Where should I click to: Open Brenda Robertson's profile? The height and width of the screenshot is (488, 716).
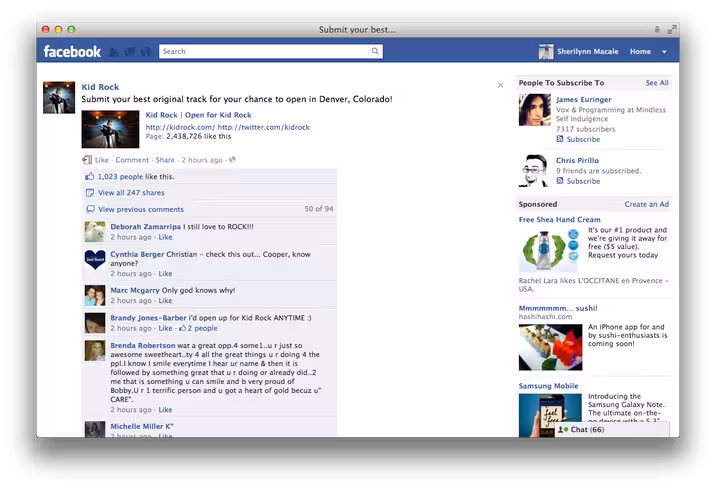point(143,346)
